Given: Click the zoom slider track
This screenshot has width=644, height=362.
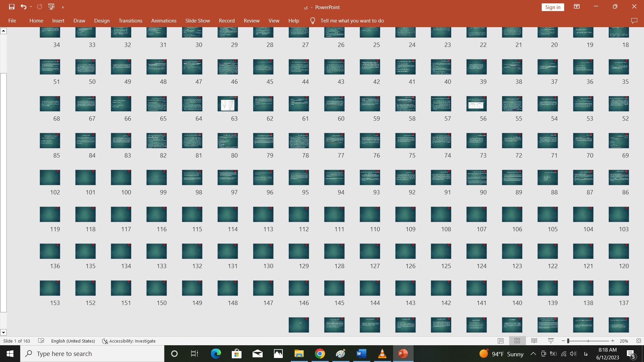Looking at the screenshot, I should (x=588, y=341).
